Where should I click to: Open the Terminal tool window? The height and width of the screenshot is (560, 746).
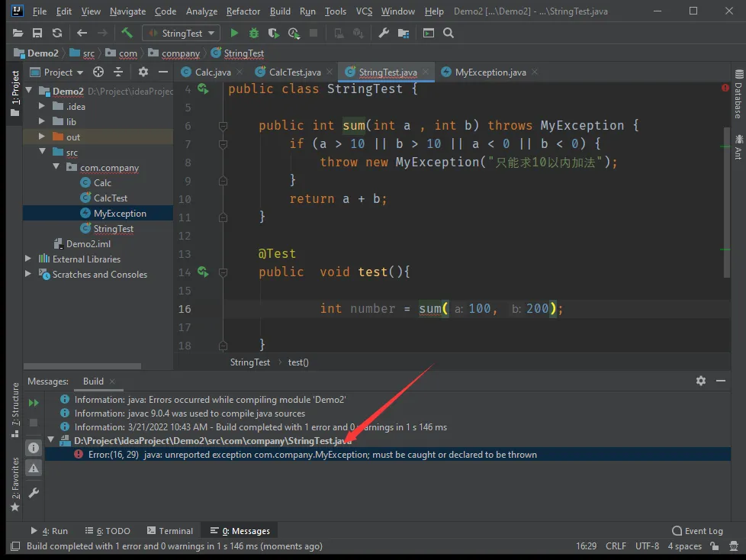[170, 530]
